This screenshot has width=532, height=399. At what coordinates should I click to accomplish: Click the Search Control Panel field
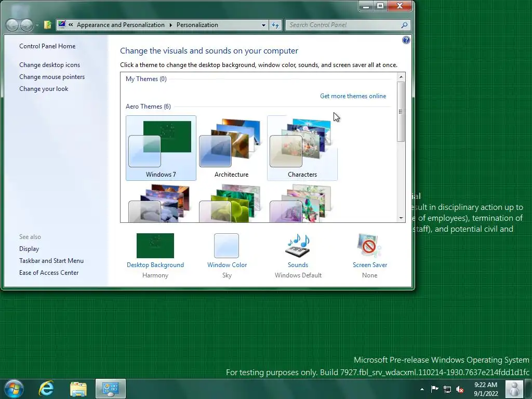[348, 25]
